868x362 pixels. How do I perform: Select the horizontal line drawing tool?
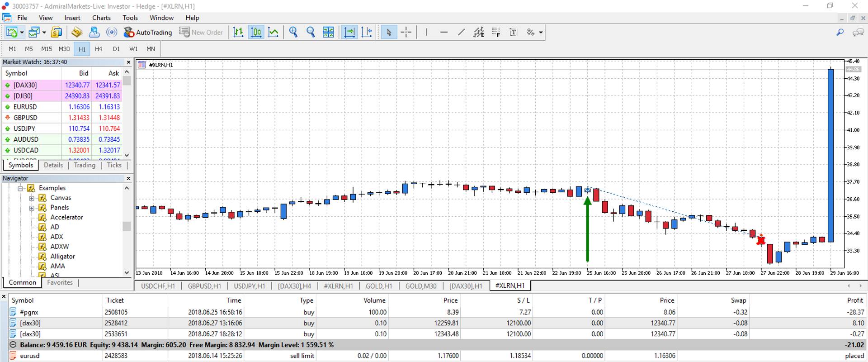[443, 32]
